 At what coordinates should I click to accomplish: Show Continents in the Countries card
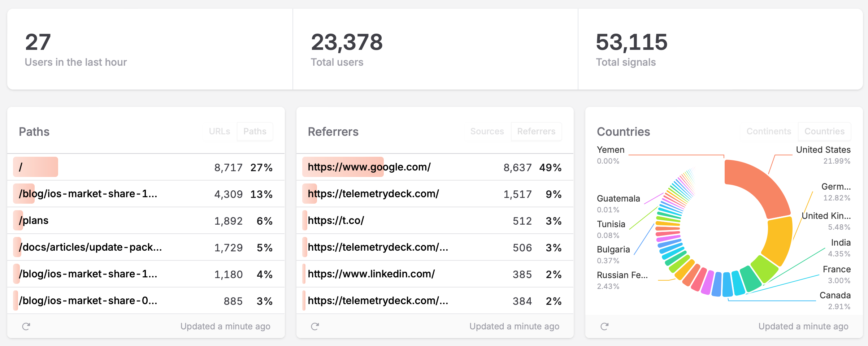point(769,131)
